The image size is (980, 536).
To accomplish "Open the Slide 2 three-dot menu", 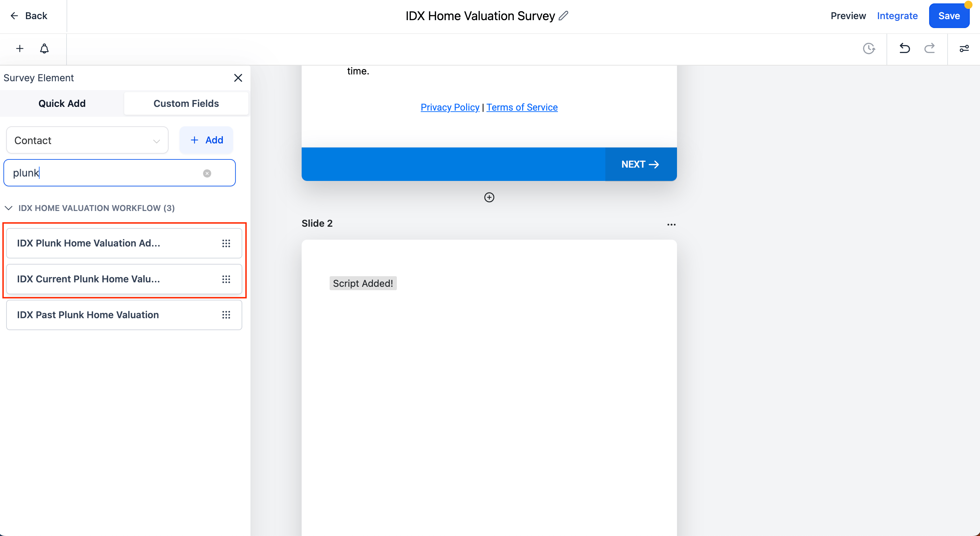I will (671, 225).
